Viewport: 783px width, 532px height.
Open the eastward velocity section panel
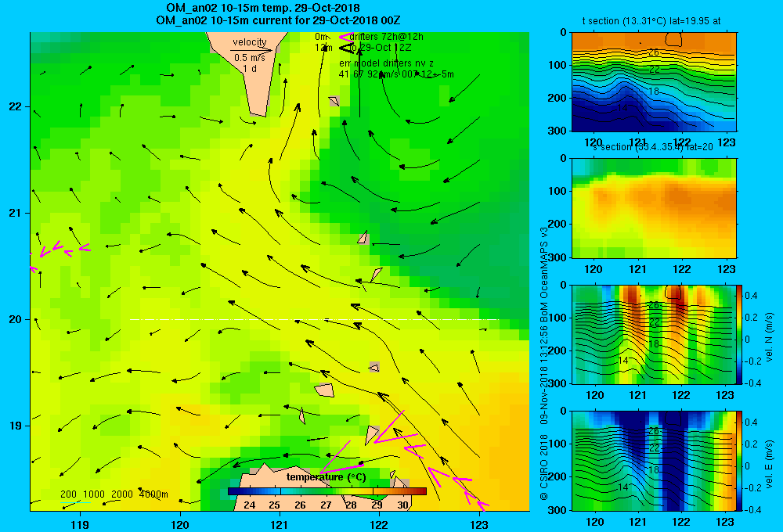(x=654, y=461)
